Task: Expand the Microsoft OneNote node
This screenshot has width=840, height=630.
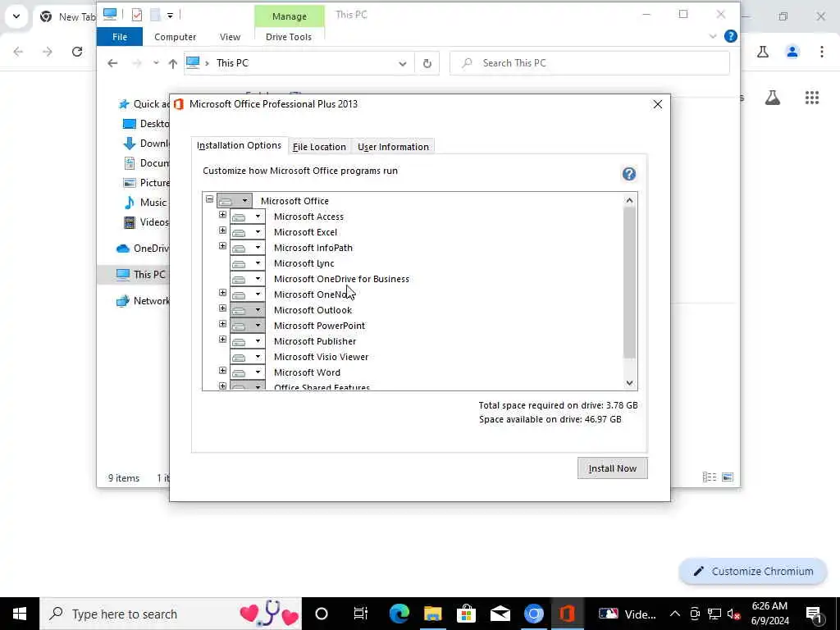Action: tap(222, 293)
